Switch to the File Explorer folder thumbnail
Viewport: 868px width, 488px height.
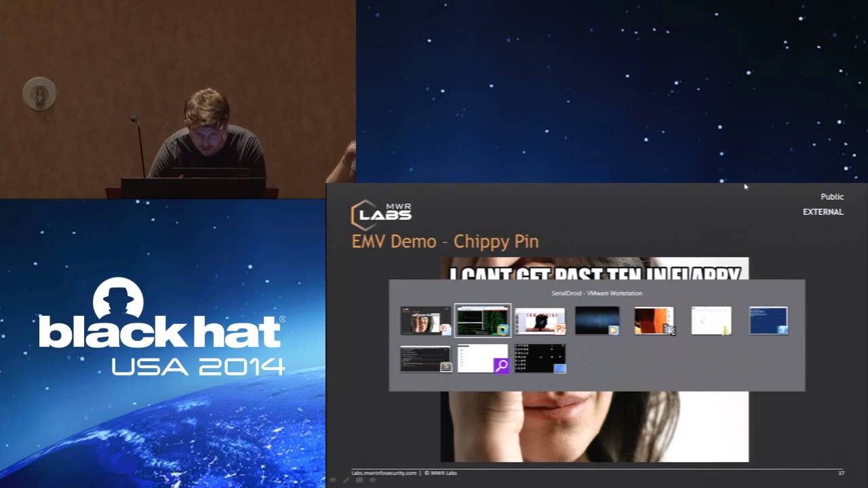click(x=711, y=321)
